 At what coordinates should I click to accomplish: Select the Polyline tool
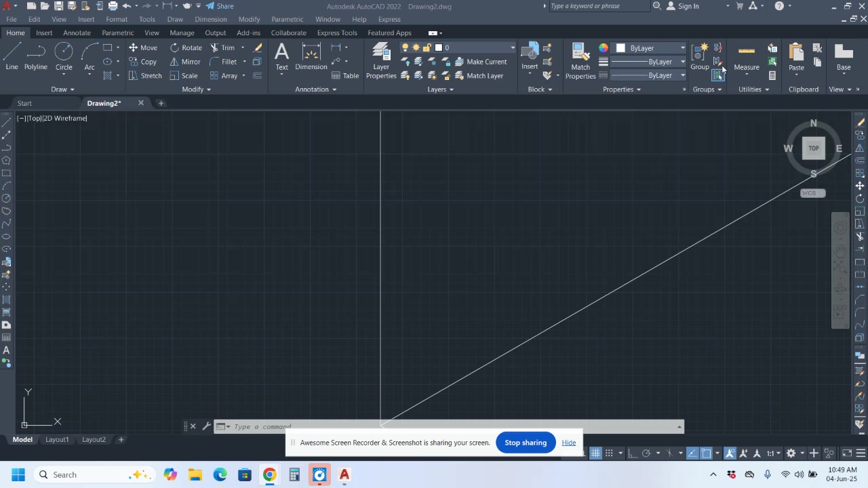(x=36, y=56)
